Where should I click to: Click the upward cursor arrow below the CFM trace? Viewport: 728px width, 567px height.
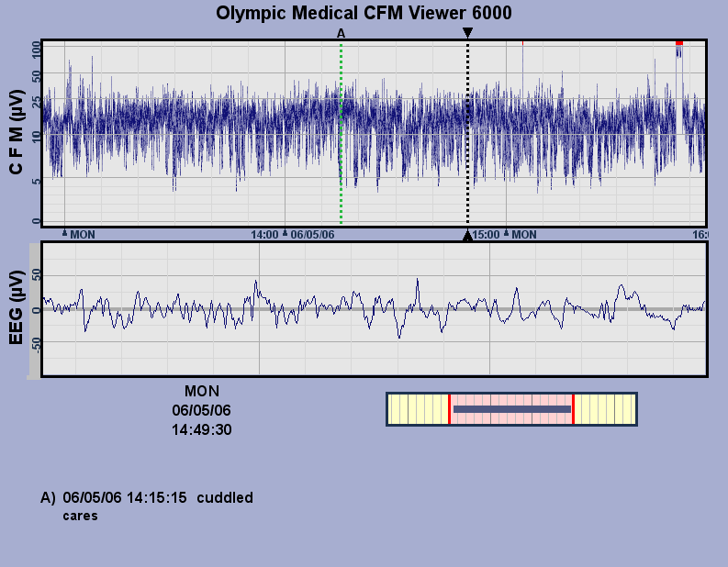(x=467, y=236)
